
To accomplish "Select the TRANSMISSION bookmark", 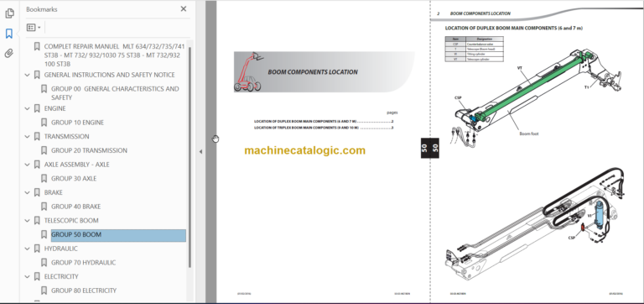I will (x=66, y=137).
